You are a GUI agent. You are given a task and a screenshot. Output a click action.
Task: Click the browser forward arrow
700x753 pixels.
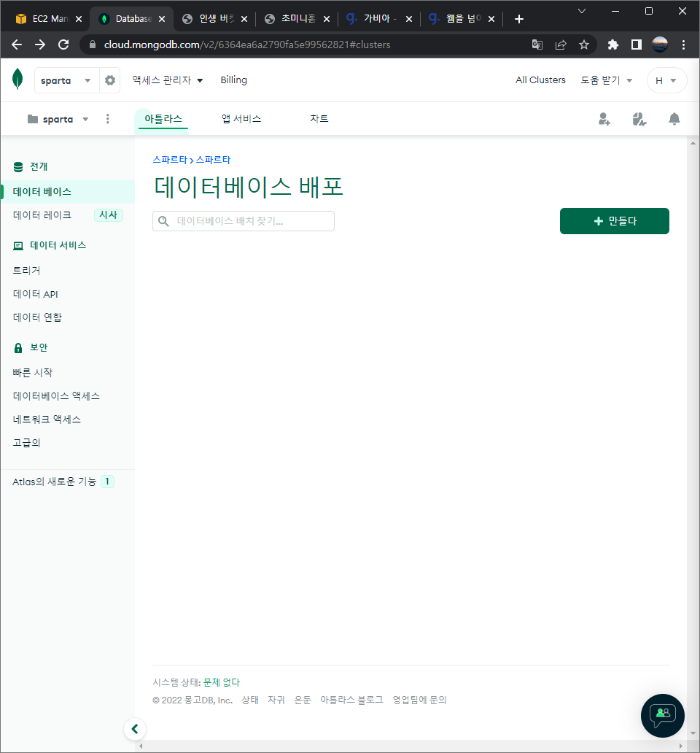tap(40, 45)
